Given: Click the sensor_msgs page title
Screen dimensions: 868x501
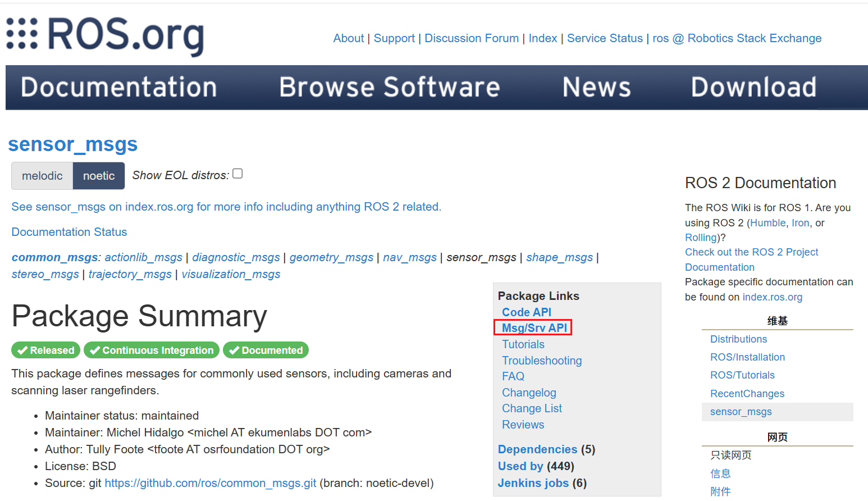Looking at the screenshot, I should [x=73, y=144].
